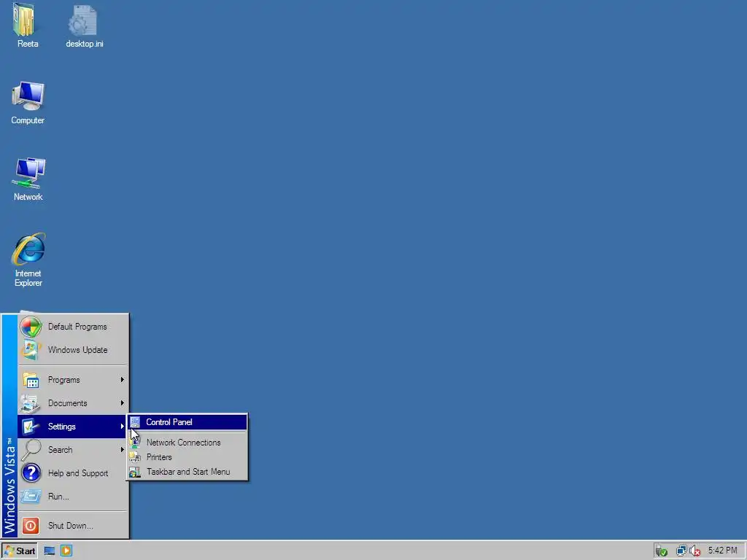Click the Start button

tap(20, 551)
